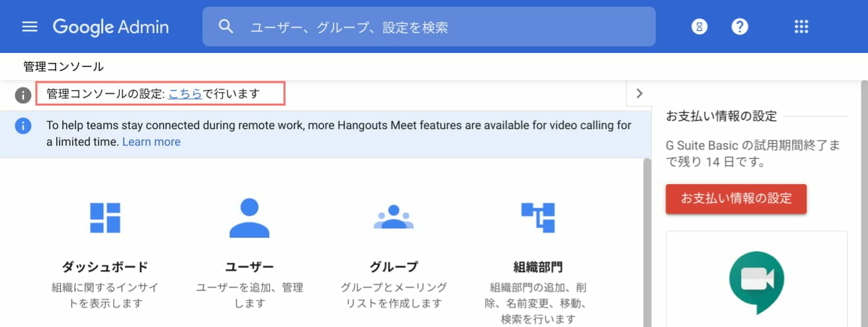This screenshot has width=868, height=327.
Task: Click the blue info icon in Hangouts Meet banner
Action: pos(23,126)
